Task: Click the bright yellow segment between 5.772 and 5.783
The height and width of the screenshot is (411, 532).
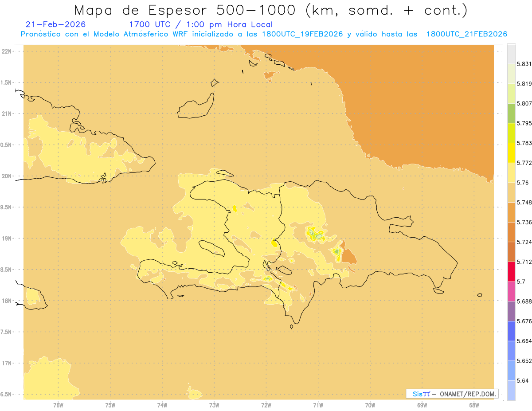Action: pyautogui.click(x=511, y=153)
